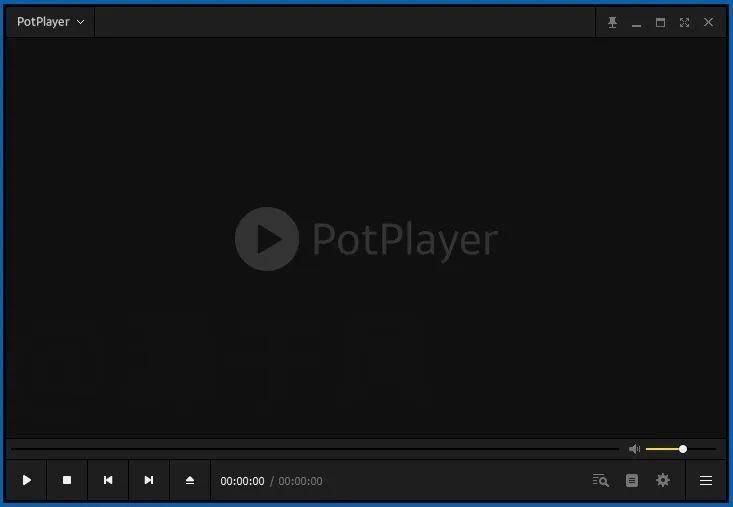Viewport: 733px width, 507px height.
Task: Open the playlist search icon
Action: tap(601, 480)
